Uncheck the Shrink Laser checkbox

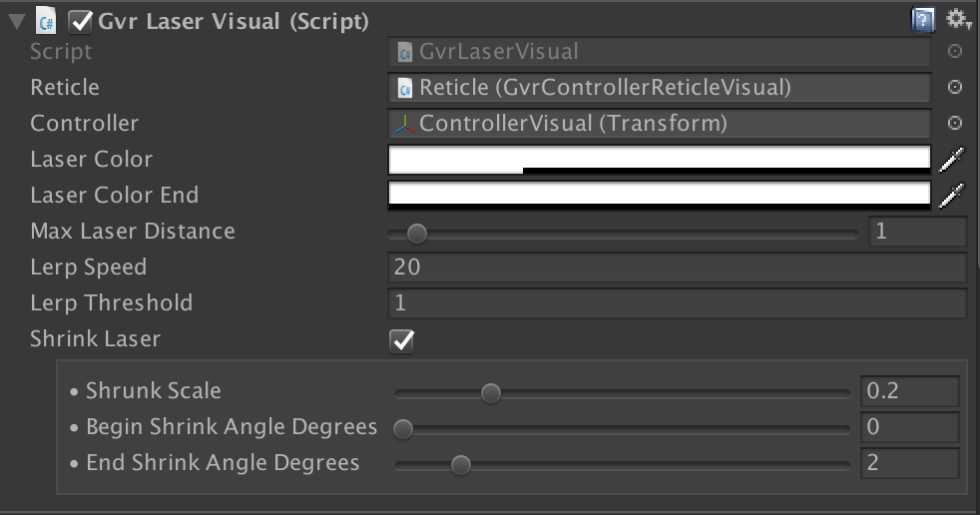click(x=401, y=340)
